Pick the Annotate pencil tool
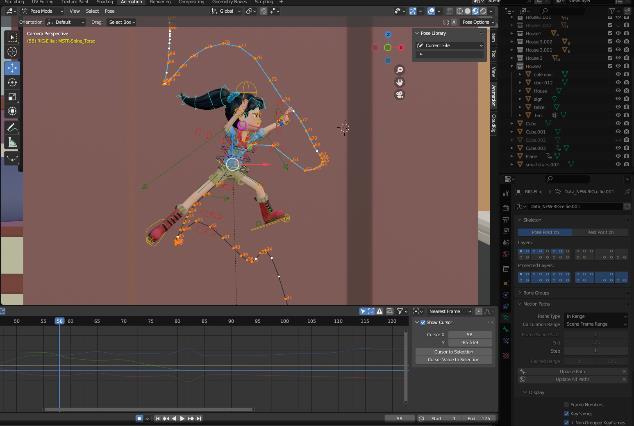Image resolution: width=634 pixels, height=426 pixels. coord(12,127)
